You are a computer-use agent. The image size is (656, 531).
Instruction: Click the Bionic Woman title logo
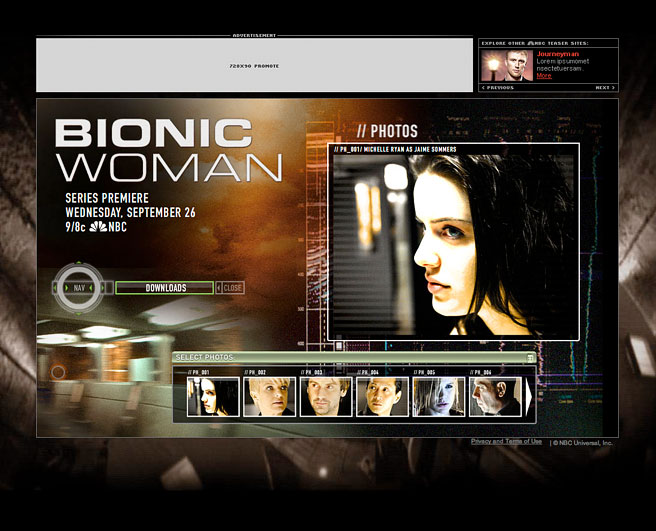[169, 151]
